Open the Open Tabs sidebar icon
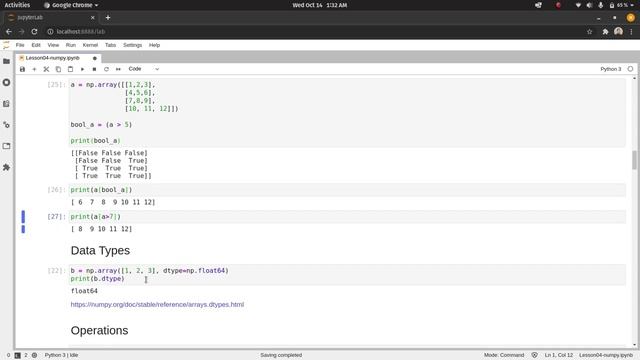The image size is (640, 360). (7, 146)
